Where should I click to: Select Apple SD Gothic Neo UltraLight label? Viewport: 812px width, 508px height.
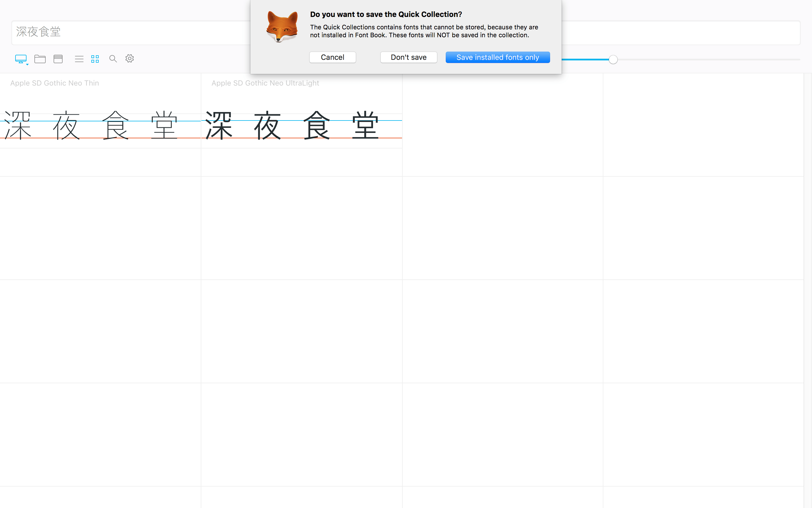coord(265,83)
